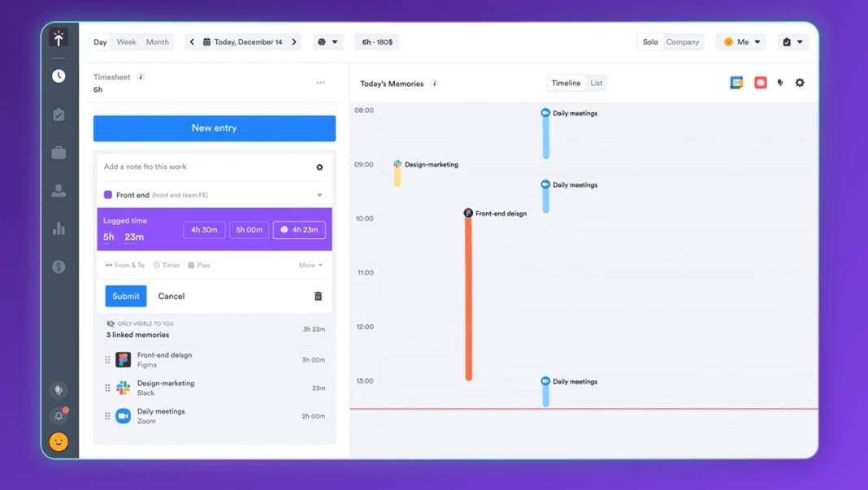The width and height of the screenshot is (868, 490).
Task: Click the Google Calendar integration icon
Action: pyautogui.click(x=736, y=83)
